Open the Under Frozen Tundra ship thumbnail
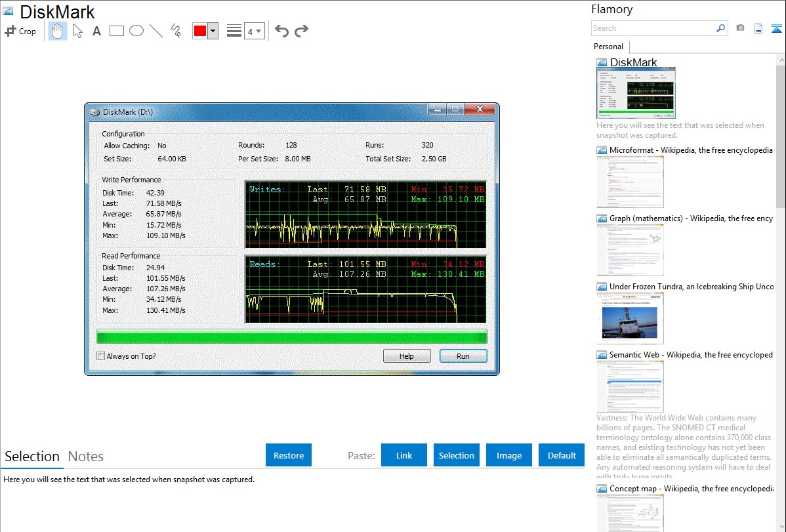Image resolution: width=786 pixels, height=532 pixels. coord(630,318)
